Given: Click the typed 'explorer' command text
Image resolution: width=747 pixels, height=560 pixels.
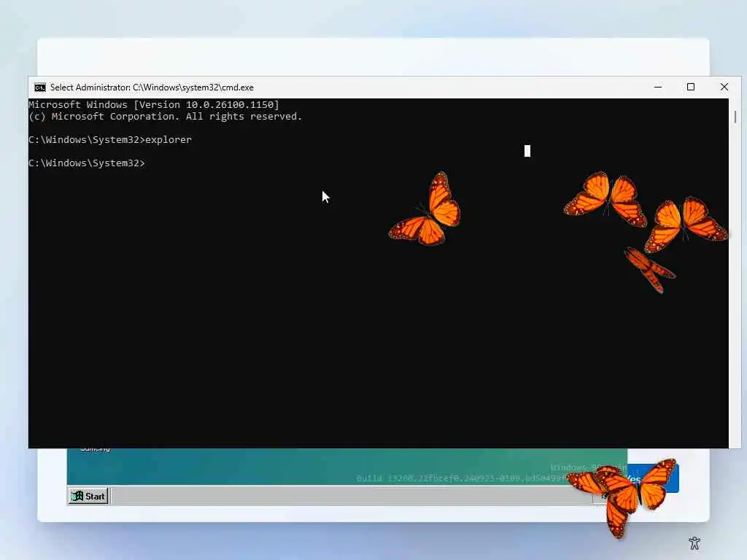Looking at the screenshot, I should click(169, 139).
